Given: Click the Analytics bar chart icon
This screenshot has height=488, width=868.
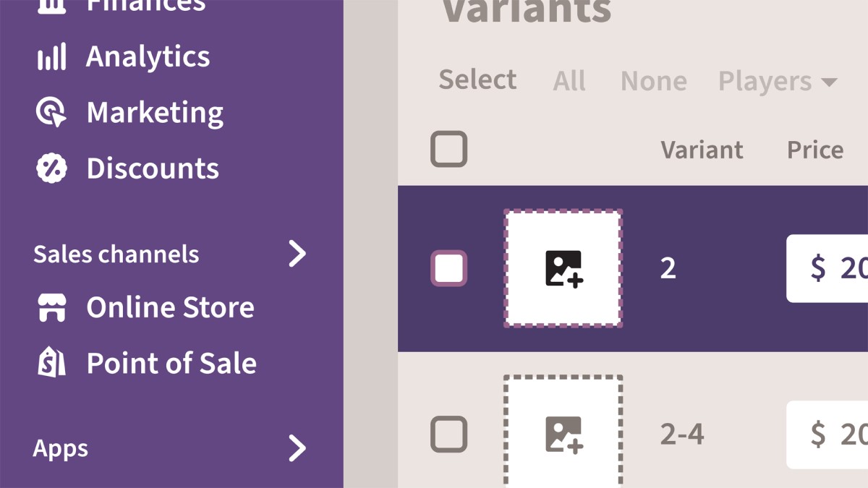Looking at the screenshot, I should point(51,57).
